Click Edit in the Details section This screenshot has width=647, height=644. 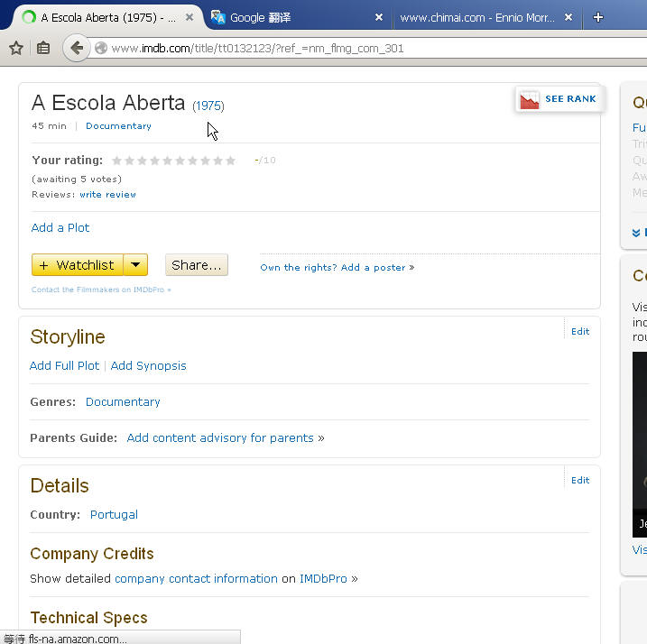point(580,481)
